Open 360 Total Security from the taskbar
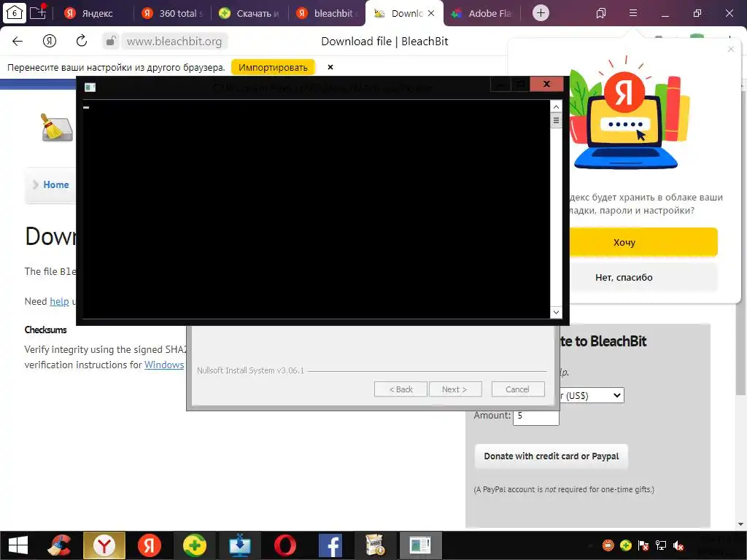This screenshot has height=560, width=747. pyautogui.click(x=194, y=545)
